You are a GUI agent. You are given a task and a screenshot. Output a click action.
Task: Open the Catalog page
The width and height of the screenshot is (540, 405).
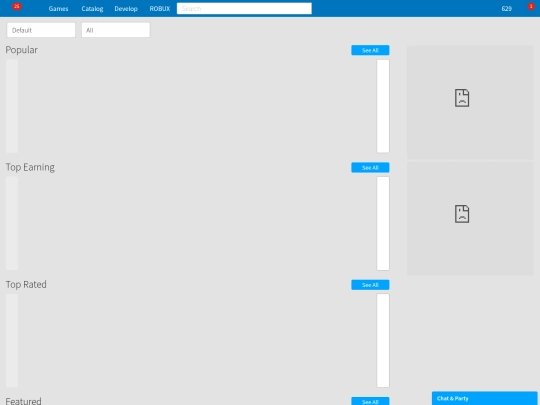(x=92, y=9)
